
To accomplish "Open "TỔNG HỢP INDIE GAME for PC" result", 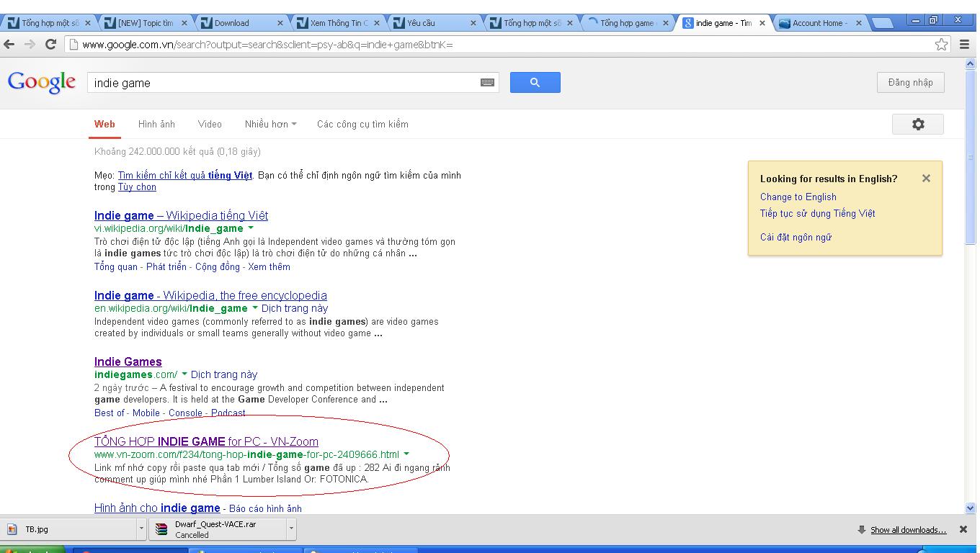I will (206, 441).
